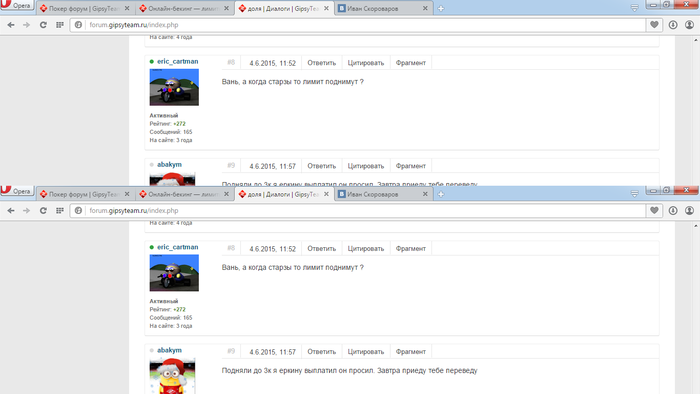Open profile account icon in lower window
Screen dimensions: 700x394
690,211
